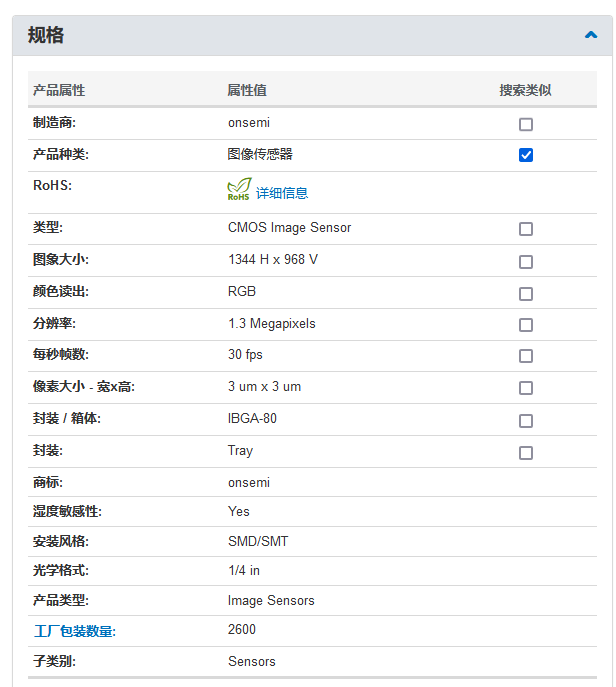Collapse the 规格 section with chevron
Screen dimensions: 616x687
(x=591, y=35)
